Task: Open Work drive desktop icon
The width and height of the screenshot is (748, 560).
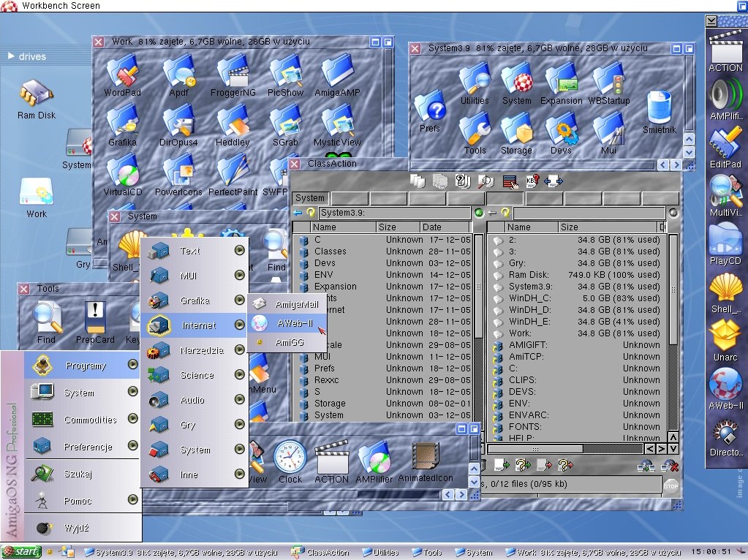Action: (37, 198)
